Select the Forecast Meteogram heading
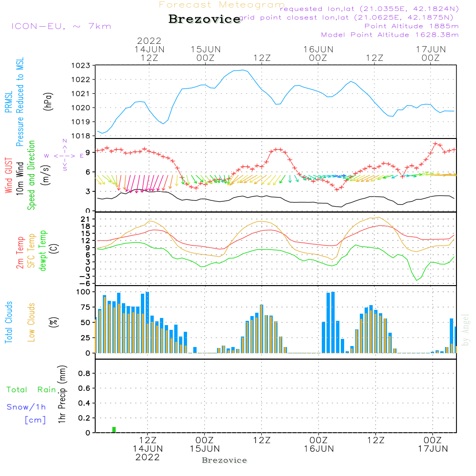Screen dimensions: 476x476 pos(221,5)
